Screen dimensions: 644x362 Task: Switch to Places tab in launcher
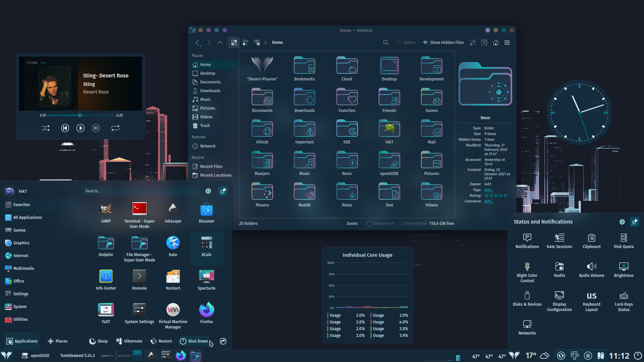click(58, 341)
